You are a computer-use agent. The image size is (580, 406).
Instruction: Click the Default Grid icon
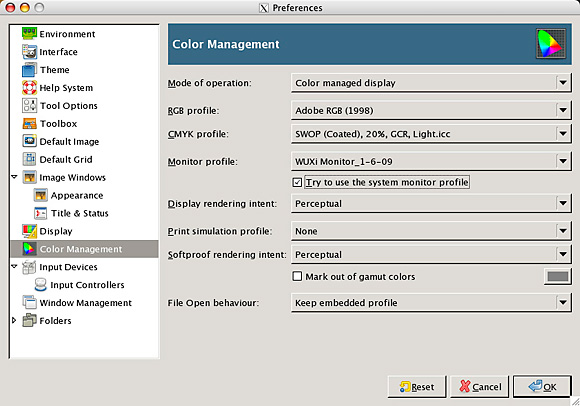pyautogui.click(x=29, y=159)
